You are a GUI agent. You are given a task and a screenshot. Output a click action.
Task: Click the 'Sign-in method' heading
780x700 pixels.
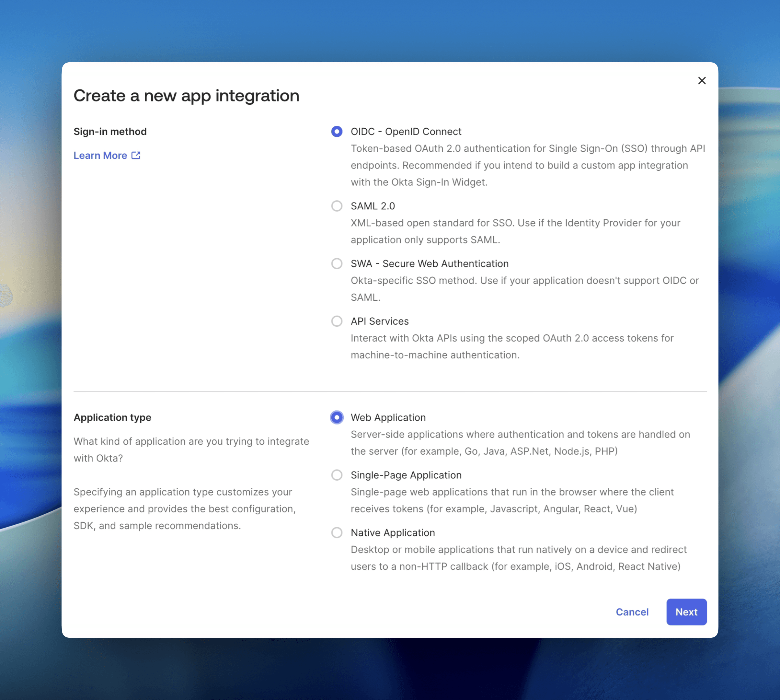point(110,132)
